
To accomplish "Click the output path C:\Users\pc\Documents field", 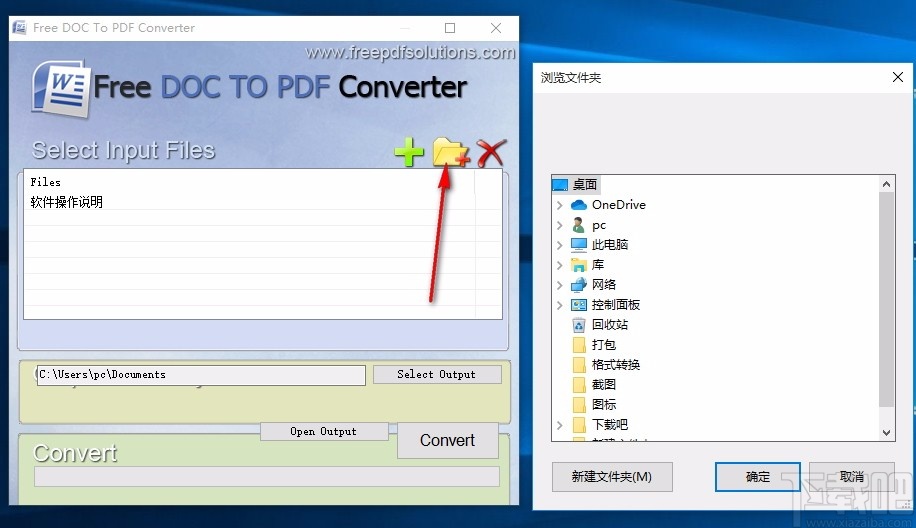I will point(201,375).
